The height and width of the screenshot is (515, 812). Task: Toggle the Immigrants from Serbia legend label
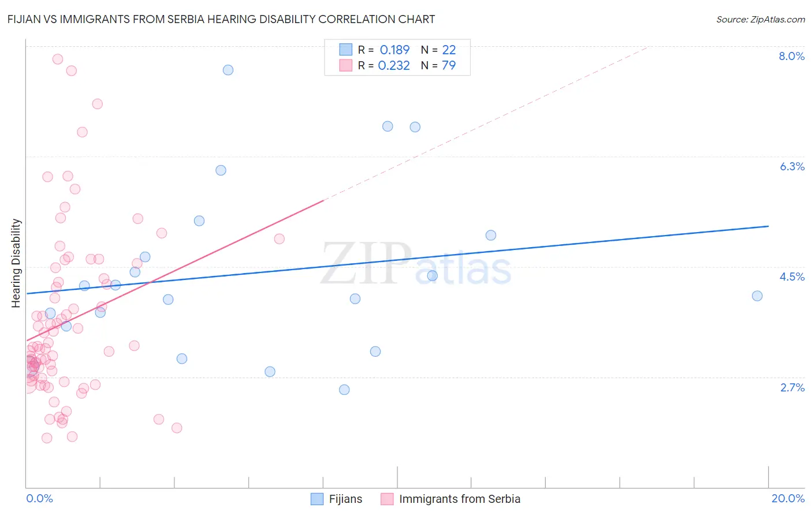[460, 499]
